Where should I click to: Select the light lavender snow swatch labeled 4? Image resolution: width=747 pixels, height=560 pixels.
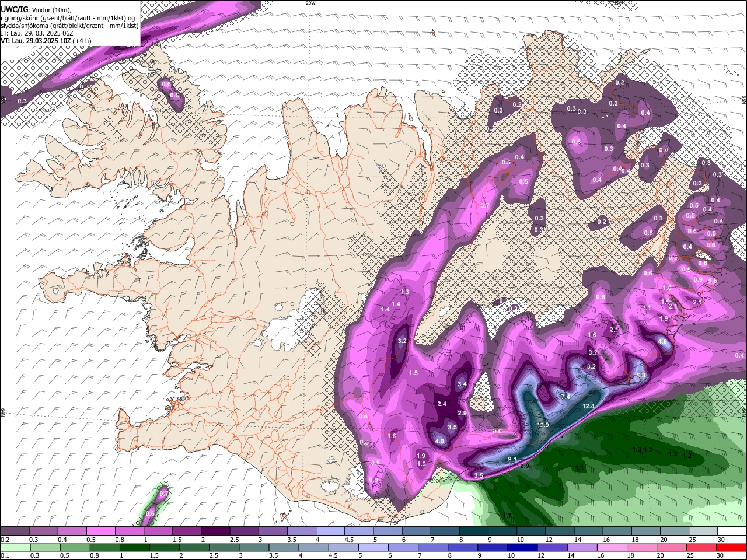tap(330, 531)
